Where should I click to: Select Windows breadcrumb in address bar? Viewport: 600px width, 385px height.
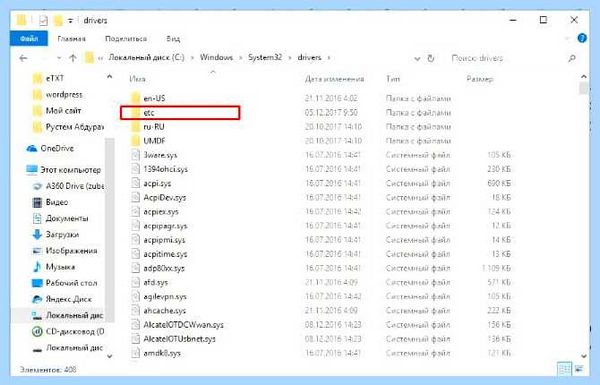pyautogui.click(x=216, y=57)
